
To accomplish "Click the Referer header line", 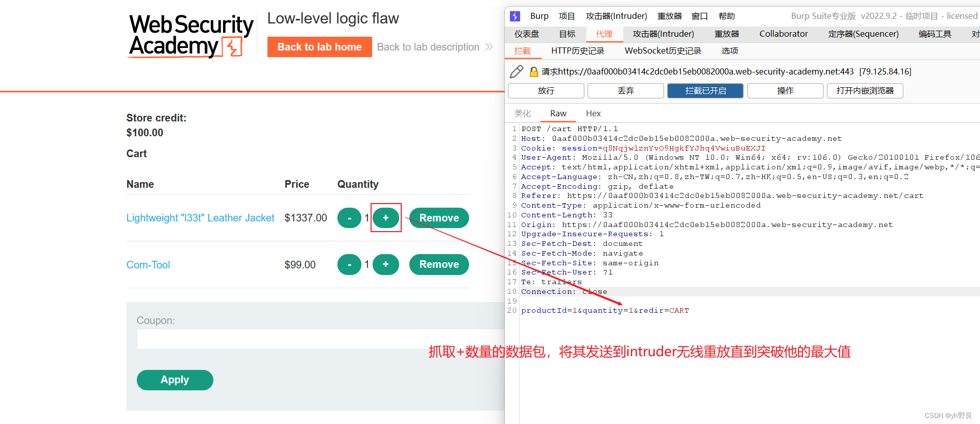I will point(722,195).
